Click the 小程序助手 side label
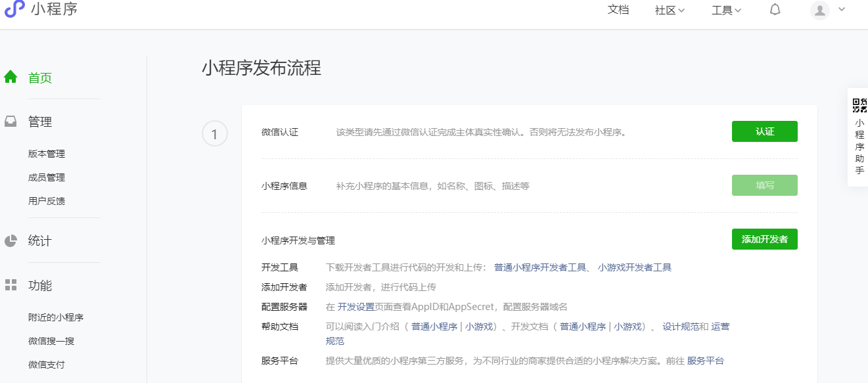The height and width of the screenshot is (383, 868). tap(859, 146)
